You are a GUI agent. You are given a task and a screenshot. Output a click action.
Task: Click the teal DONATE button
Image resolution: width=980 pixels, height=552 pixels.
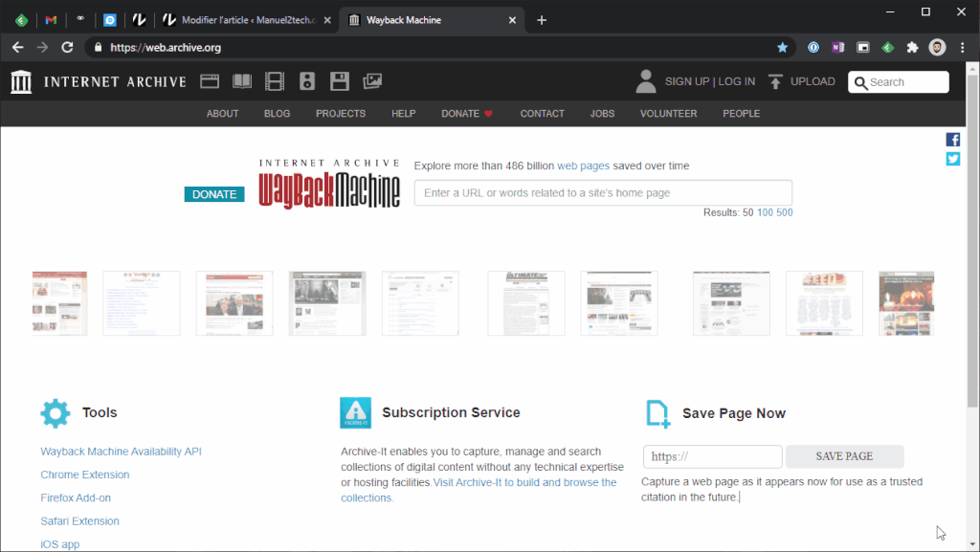tap(214, 194)
